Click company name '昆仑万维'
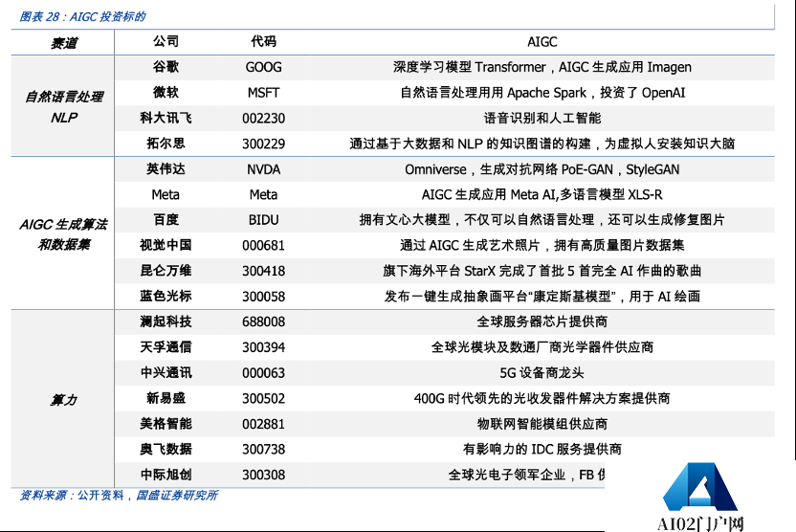Image resolution: width=796 pixels, height=532 pixels. (166, 271)
